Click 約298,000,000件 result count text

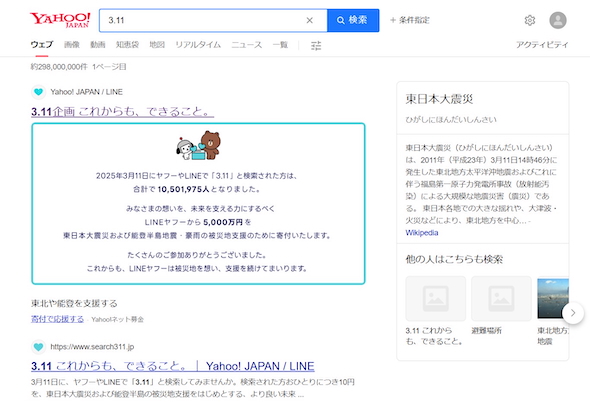pyautogui.click(x=59, y=67)
